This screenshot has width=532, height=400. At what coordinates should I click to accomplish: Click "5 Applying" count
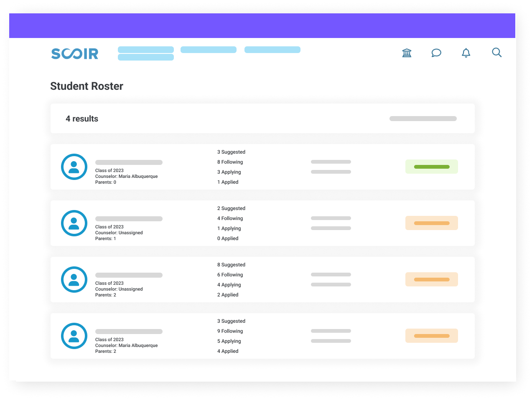pyautogui.click(x=229, y=341)
